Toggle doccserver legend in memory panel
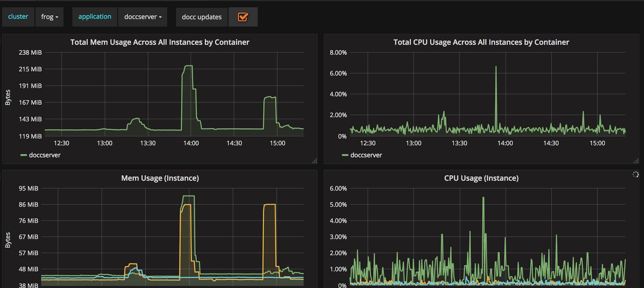 45,155
